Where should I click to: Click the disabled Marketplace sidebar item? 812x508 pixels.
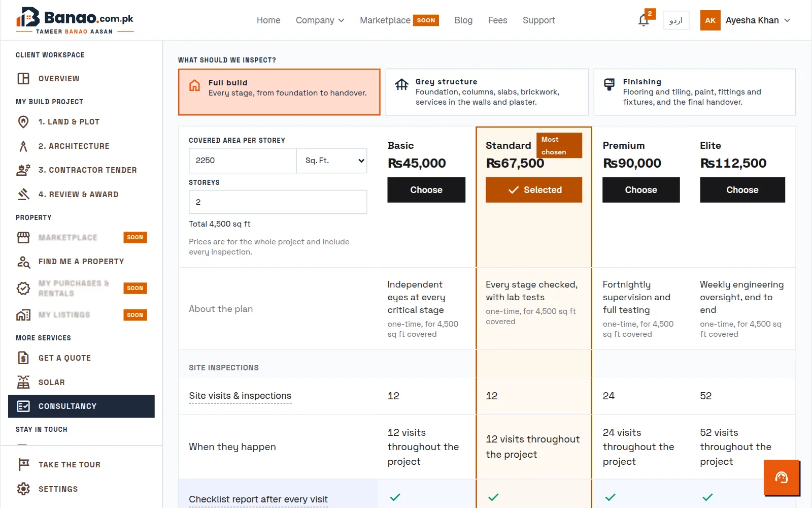(81, 238)
